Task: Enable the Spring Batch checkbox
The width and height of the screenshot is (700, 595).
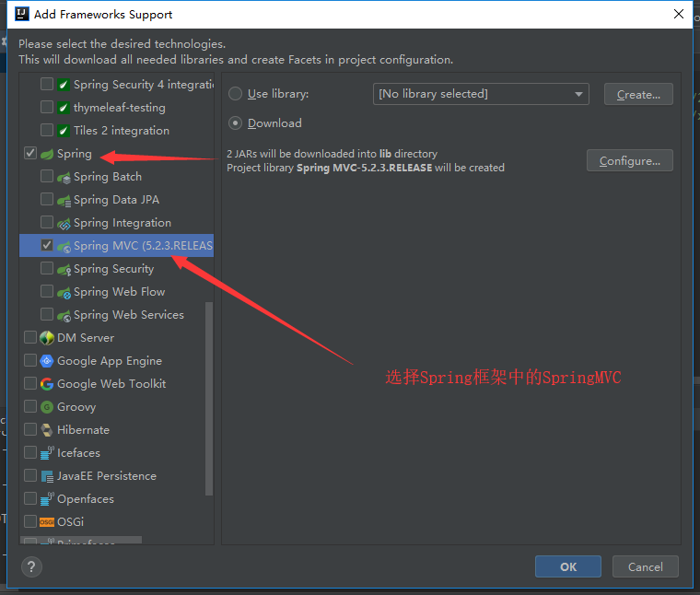Action: [x=47, y=176]
